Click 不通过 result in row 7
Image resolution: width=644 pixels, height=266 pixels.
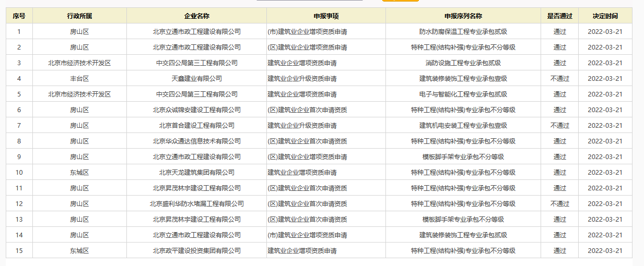coord(560,126)
